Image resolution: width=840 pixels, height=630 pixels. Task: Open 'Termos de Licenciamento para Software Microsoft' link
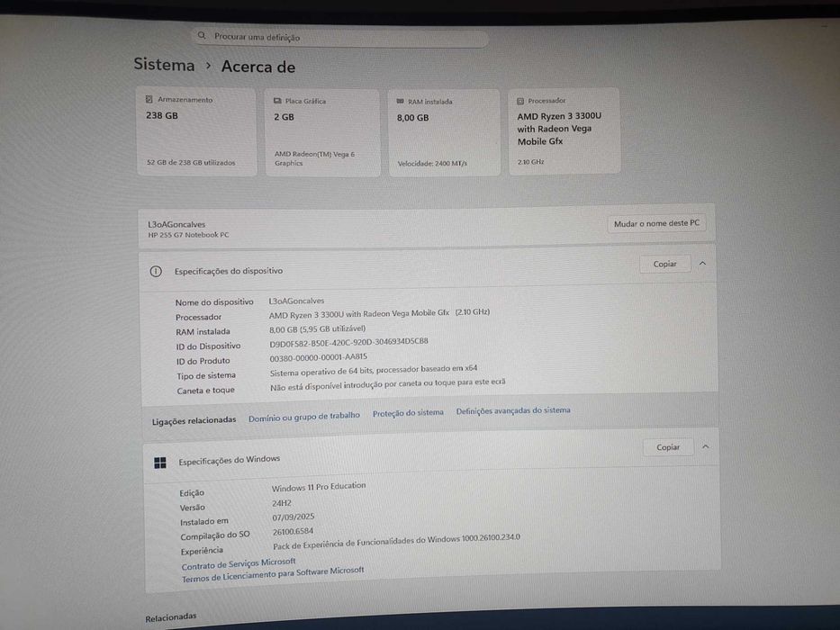[273, 574]
